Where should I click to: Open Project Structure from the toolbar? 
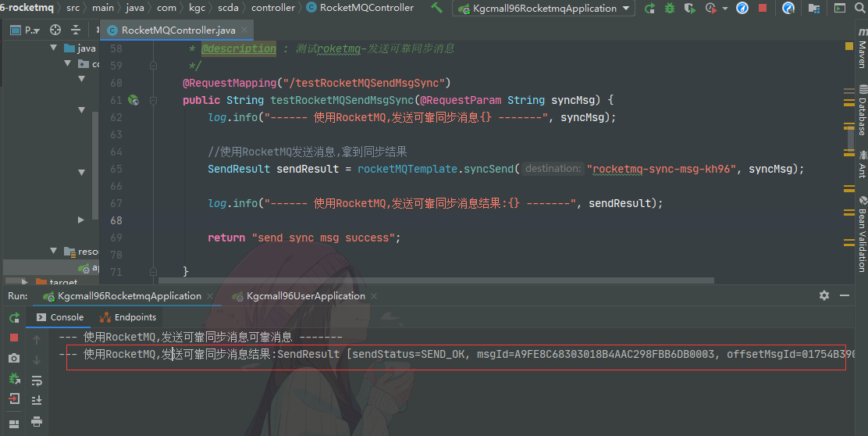point(813,9)
